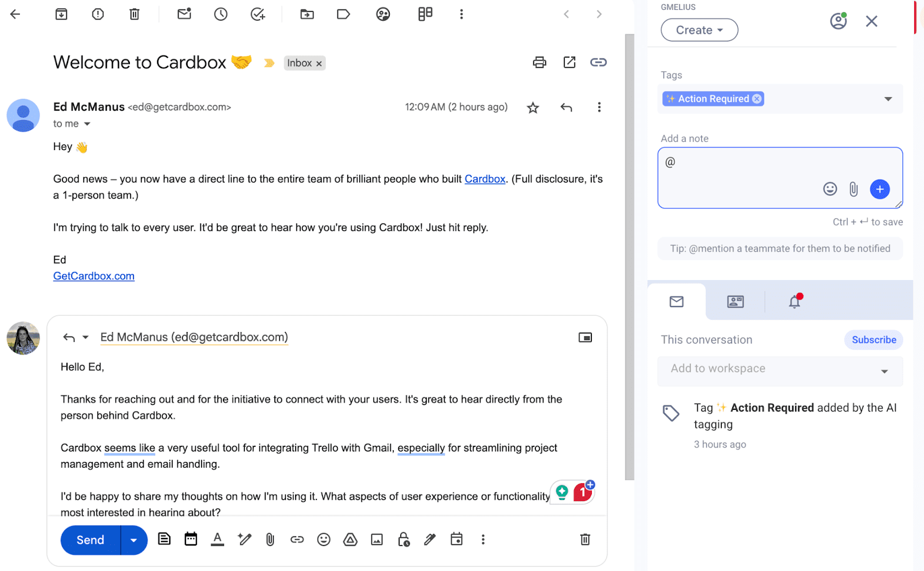This screenshot has width=924, height=571.
Task: Click the Snooze clock icon
Action: (221, 14)
